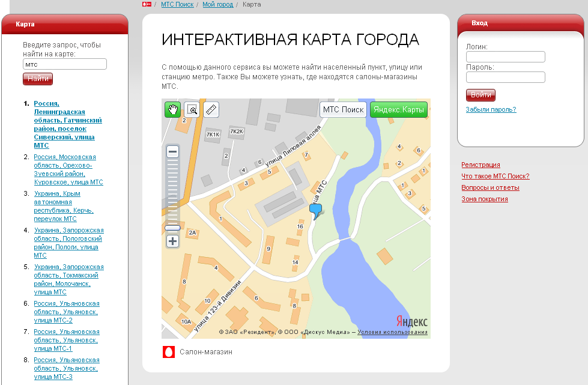Select the zoom-to-area magnifier tool

tap(192, 109)
